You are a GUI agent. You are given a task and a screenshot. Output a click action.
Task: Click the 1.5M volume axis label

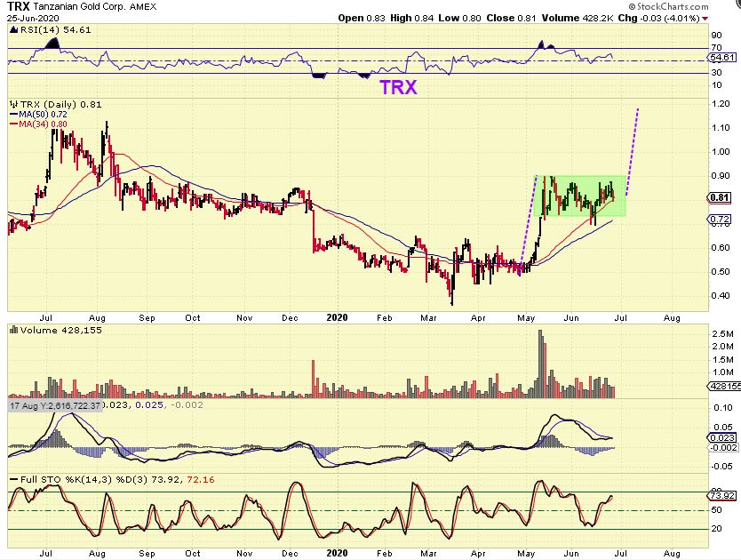722,360
